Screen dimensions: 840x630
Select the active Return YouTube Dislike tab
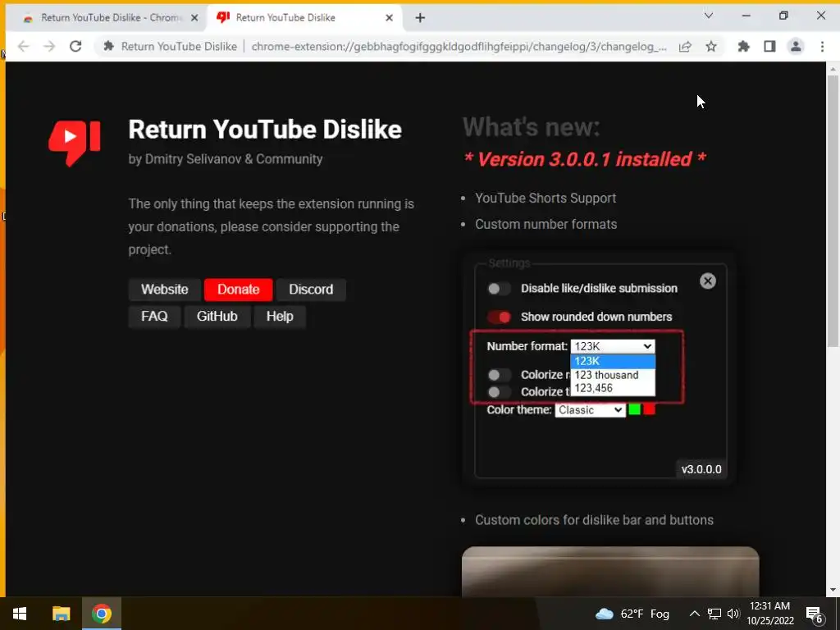click(x=304, y=18)
